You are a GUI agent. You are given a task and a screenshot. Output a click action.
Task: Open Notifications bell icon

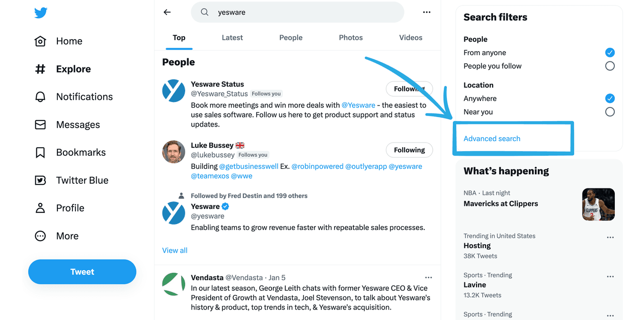40,97
